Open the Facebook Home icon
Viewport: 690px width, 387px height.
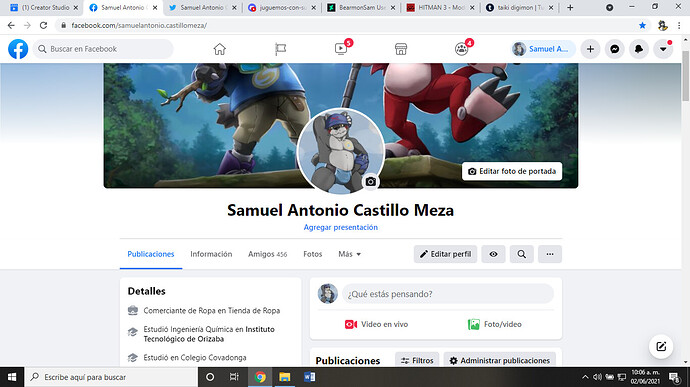[220, 49]
